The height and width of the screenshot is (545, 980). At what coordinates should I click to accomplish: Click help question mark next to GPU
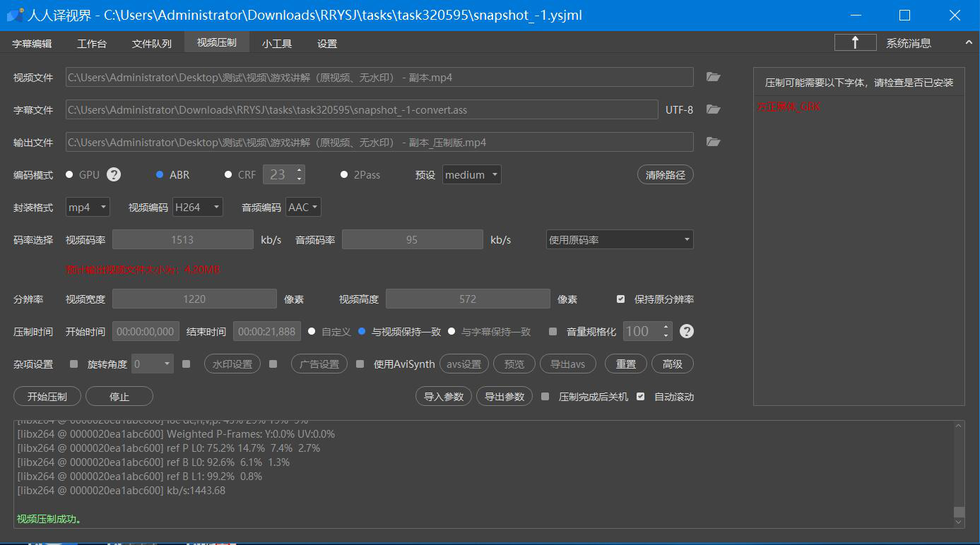point(114,174)
